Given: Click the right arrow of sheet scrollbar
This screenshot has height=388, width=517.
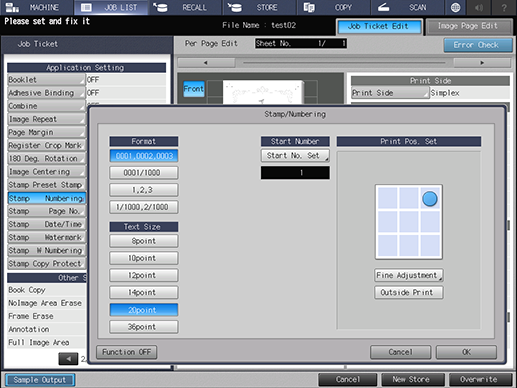Looking at the screenshot, I should (482, 63).
